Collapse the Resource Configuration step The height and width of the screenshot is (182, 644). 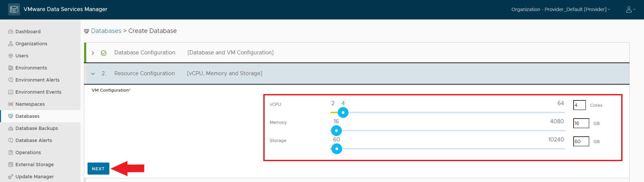(93, 74)
